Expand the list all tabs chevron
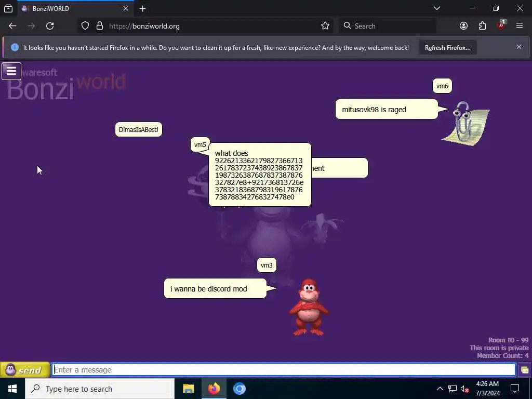The height and width of the screenshot is (399, 532). point(436,8)
